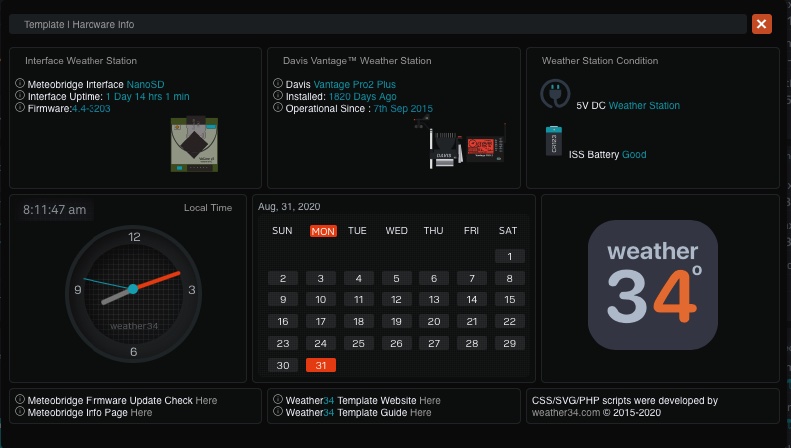Click info icon beside Firmware
The width and height of the screenshot is (791, 448).
(20, 107)
